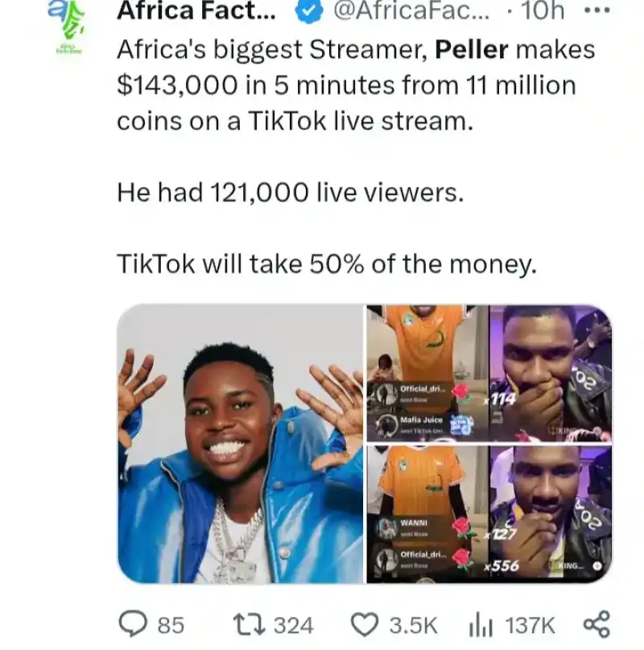
Task: Click the share icon
Action: (x=596, y=624)
